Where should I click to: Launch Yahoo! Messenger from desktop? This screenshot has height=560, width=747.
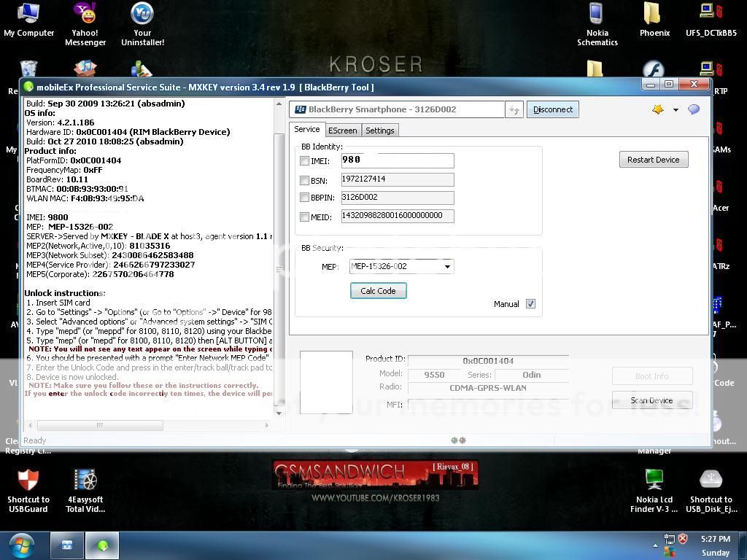(x=85, y=24)
